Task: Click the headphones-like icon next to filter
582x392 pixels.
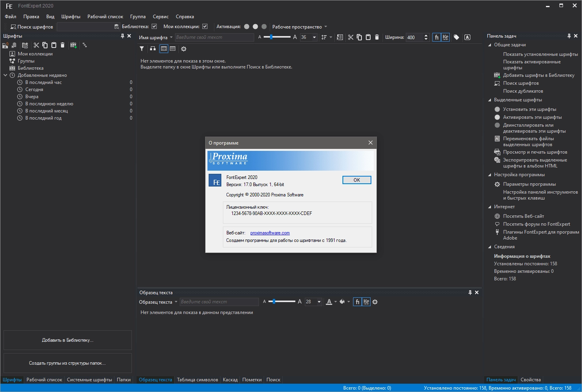Action: [x=153, y=49]
